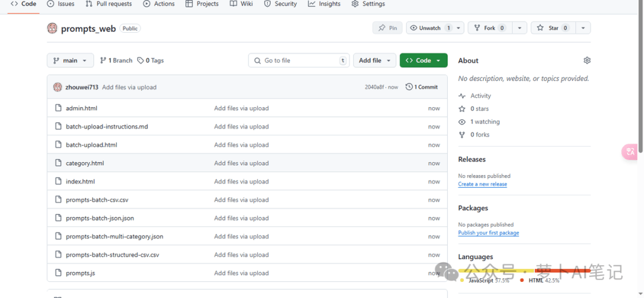Click the file icon next to prompts.js
This screenshot has width=644, height=298.
tap(58, 273)
